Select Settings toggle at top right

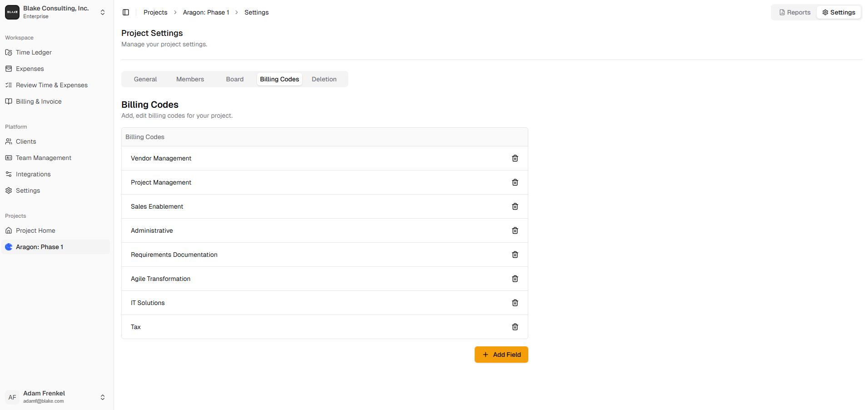tap(839, 12)
